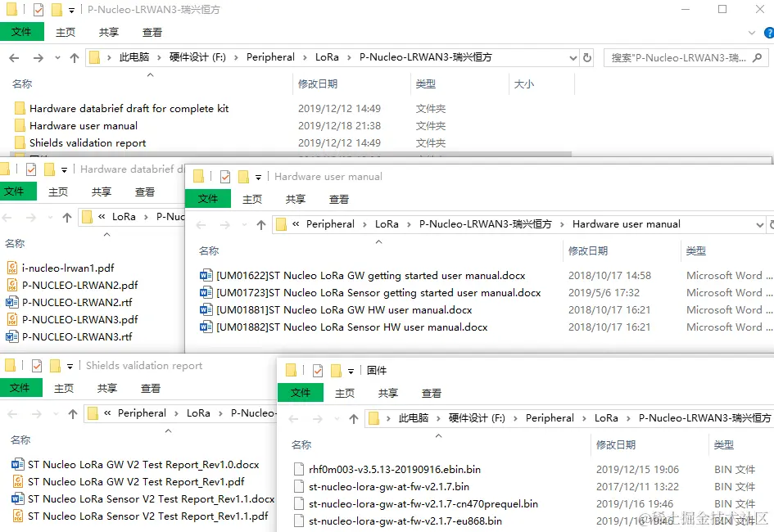Expand hidden path chevron in Hardware user manual address bar
Image resolution: width=774 pixels, height=532 pixels.
pyautogui.click(x=296, y=224)
